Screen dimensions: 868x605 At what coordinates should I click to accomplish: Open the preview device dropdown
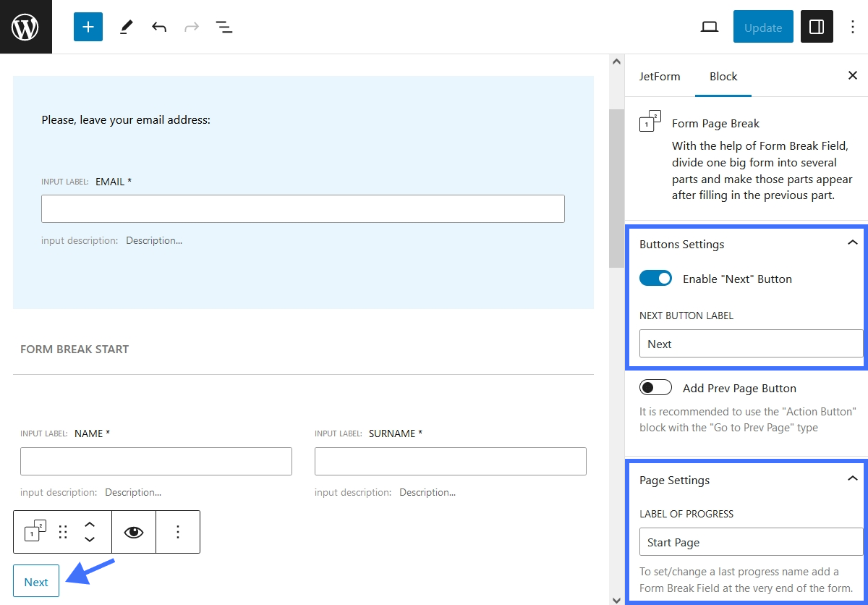click(710, 26)
